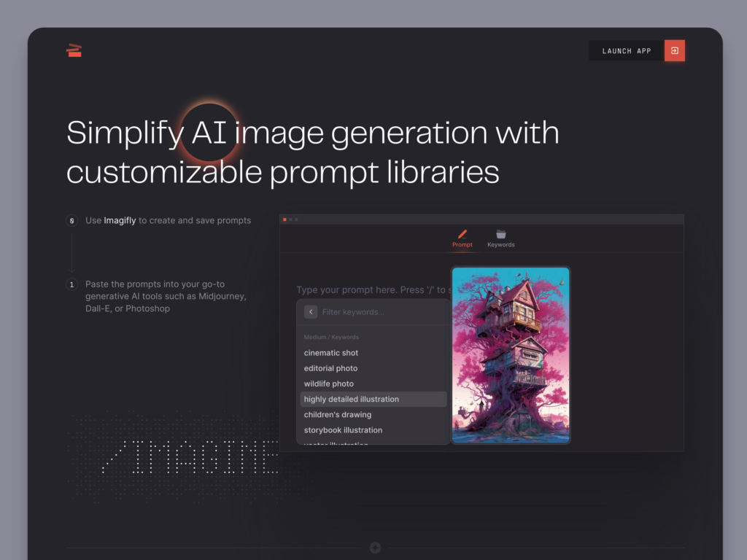Click the back chevron beside Filter keywords

(x=311, y=312)
